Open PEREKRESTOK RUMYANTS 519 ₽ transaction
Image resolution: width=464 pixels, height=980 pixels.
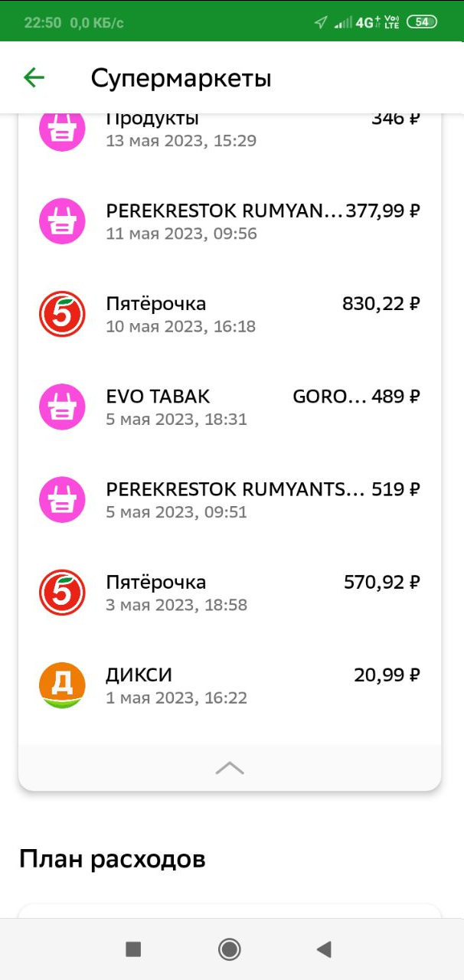(x=260, y=499)
